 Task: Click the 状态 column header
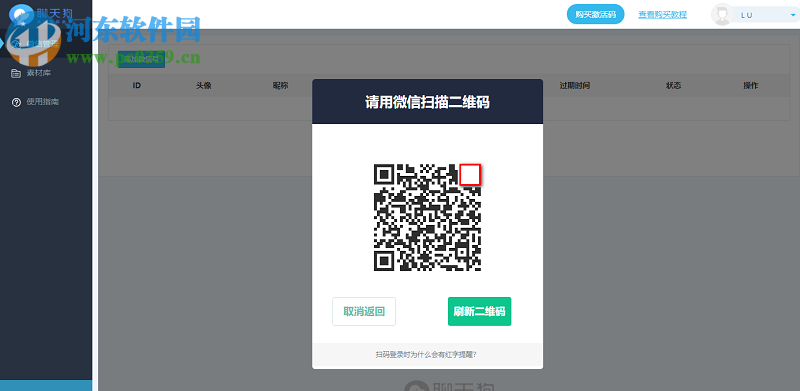673,86
